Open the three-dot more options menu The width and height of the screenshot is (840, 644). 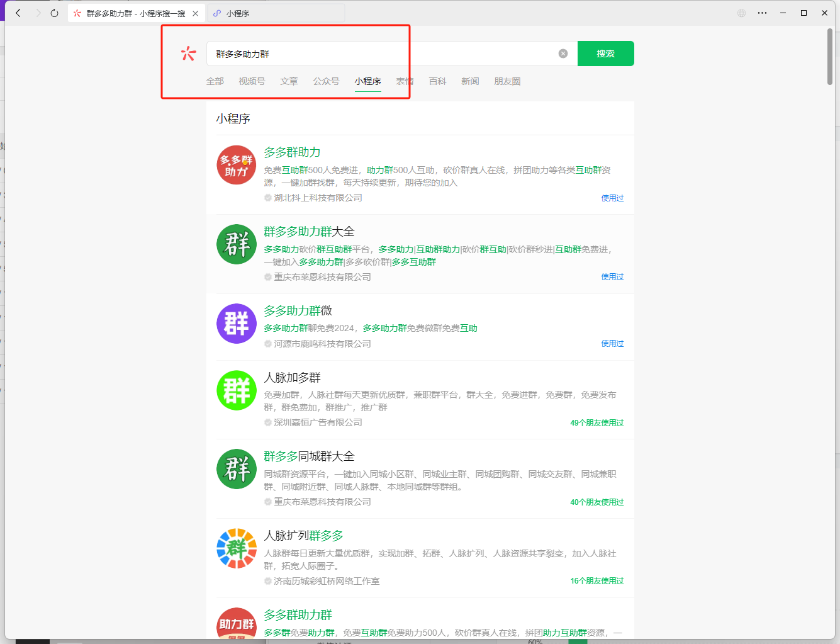[762, 13]
